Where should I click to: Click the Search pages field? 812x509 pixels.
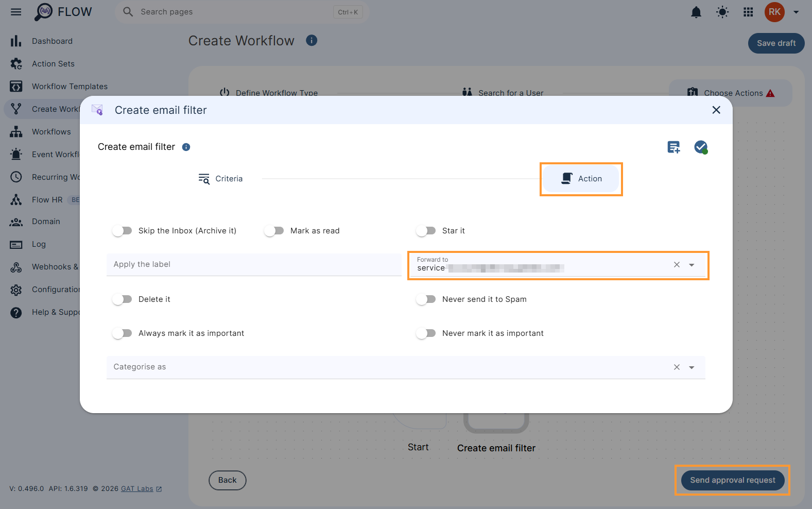point(241,12)
